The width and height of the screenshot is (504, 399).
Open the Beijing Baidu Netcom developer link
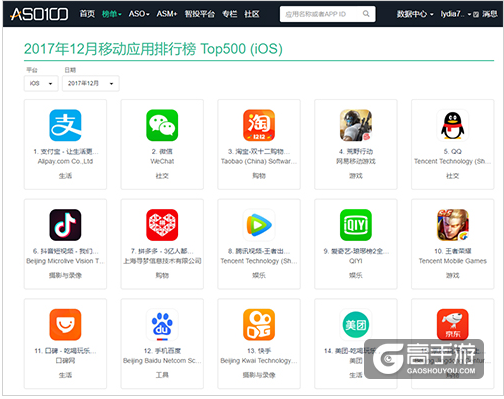(x=162, y=361)
